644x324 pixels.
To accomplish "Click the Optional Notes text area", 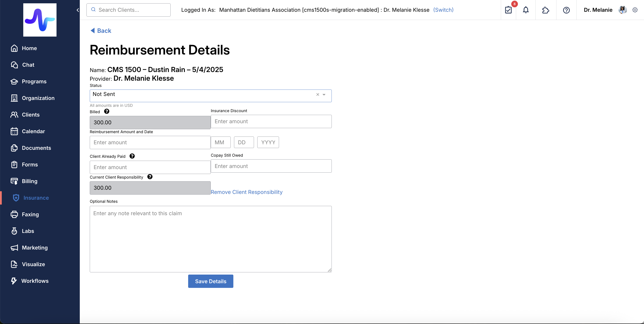I will pos(211,239).
